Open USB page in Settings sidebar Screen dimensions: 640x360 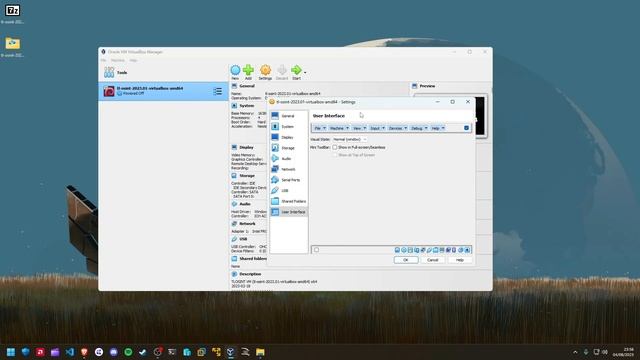pyautogui.click(x=289, y=190)
